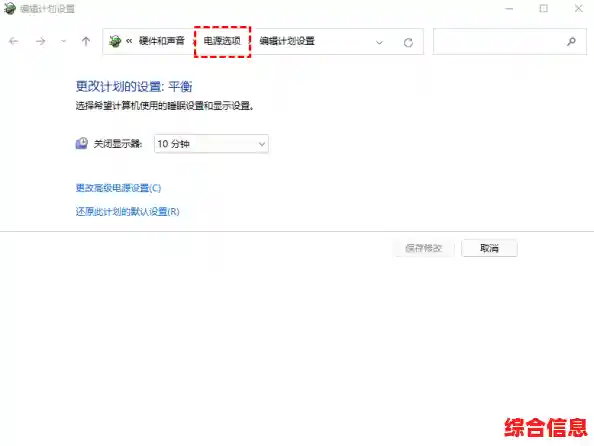
Task: Click heading 更改计划的设置: 平衡
Action: [134, 86]
